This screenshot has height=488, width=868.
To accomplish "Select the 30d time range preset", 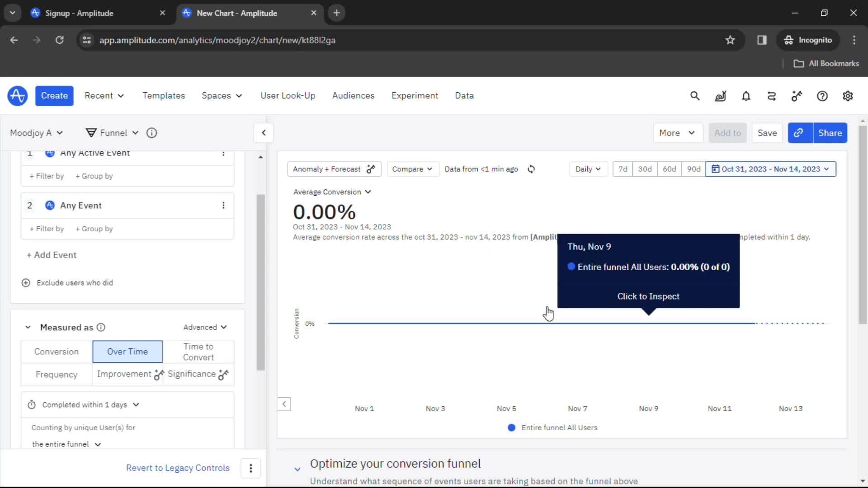I will [645, 169].
